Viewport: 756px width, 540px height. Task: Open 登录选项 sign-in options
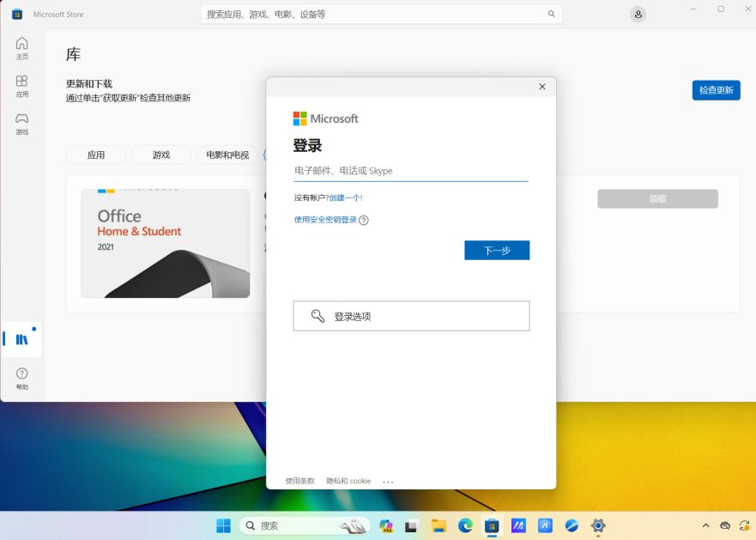[x=411, y=316]
